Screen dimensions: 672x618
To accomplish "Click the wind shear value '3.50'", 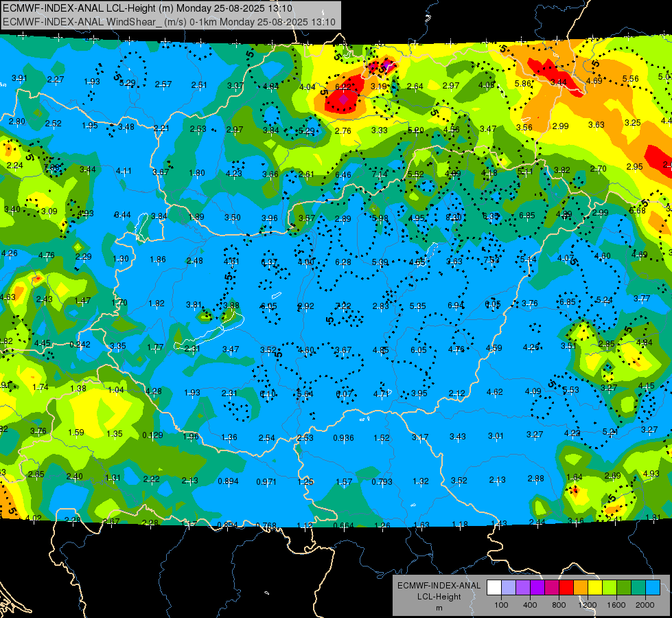I will pyautogui.click(x=232, y=218).
